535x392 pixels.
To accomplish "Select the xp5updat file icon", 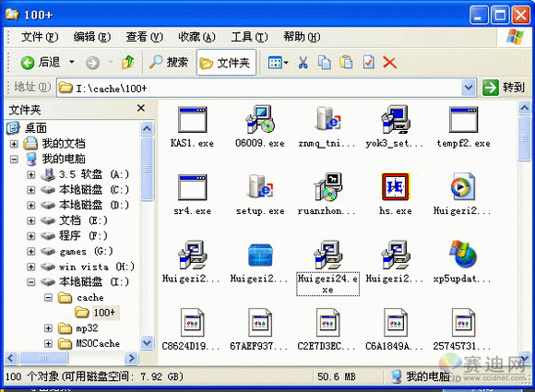I will [463, 255].
